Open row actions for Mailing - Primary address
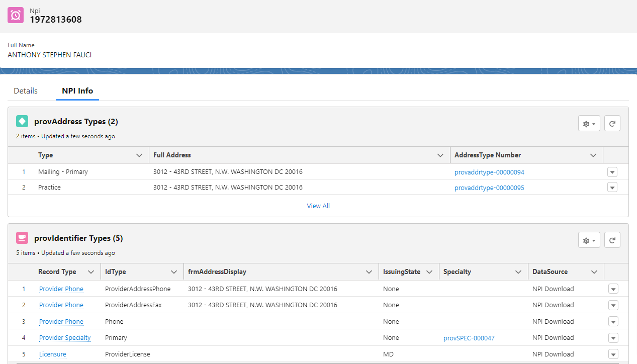The height and width of the screenshot is (364, 637). [x=612, y=172]
